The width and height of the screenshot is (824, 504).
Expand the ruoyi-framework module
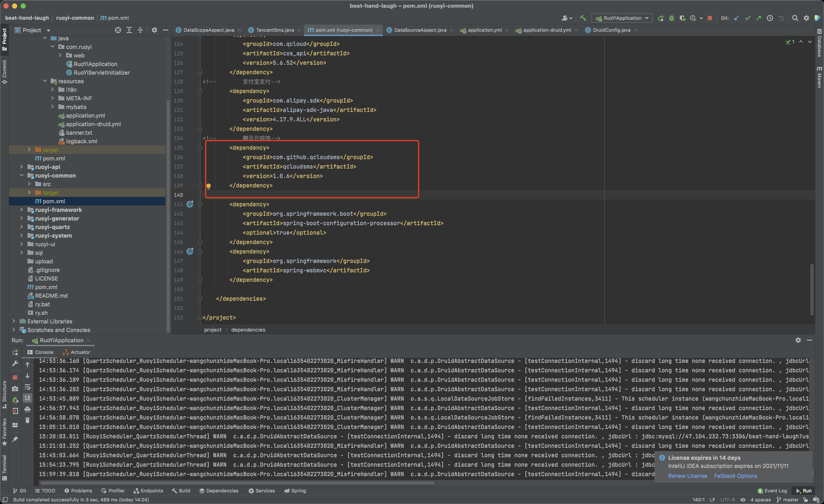click(21, 210)
